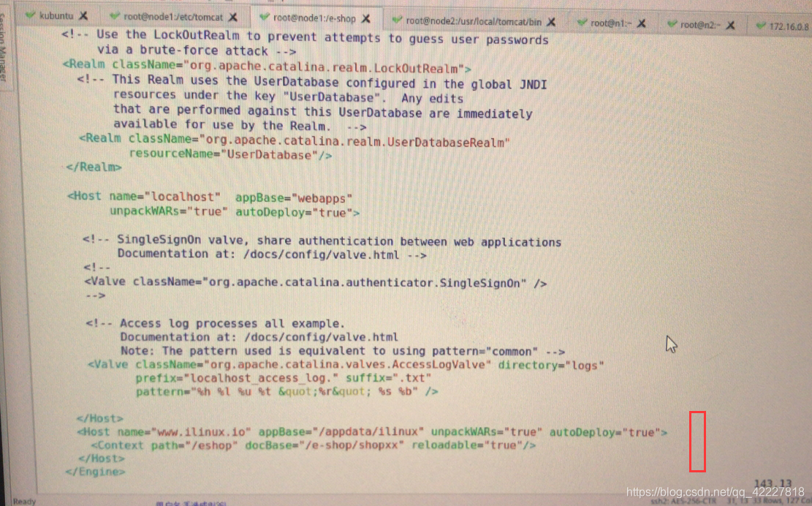Close the kubuntu tab
The image size is (812, 506).
pos(83,16)
